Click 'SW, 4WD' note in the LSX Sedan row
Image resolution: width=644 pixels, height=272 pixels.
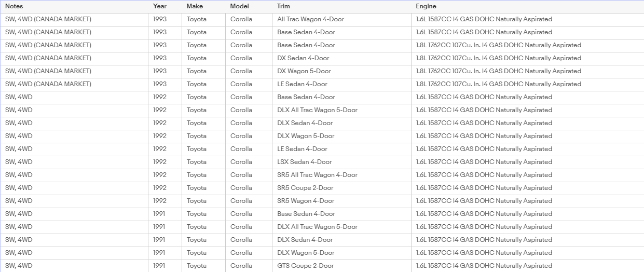tap(19, 162)
